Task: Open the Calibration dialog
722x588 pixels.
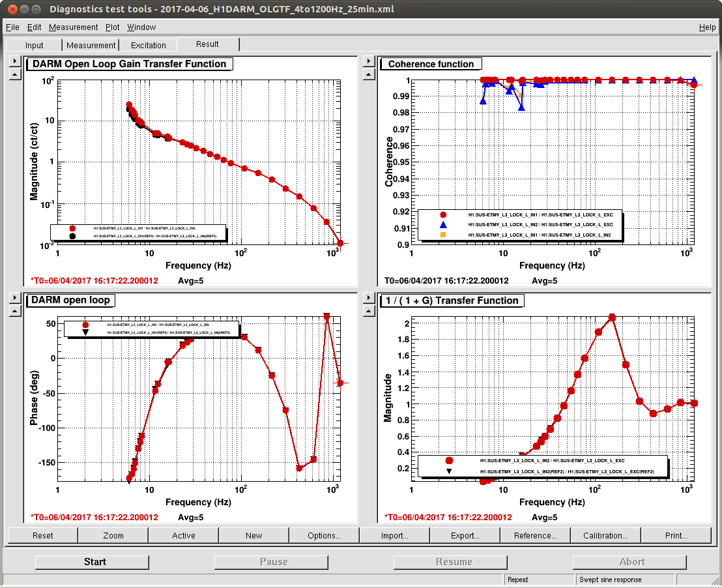Action: tap(605, 535)
